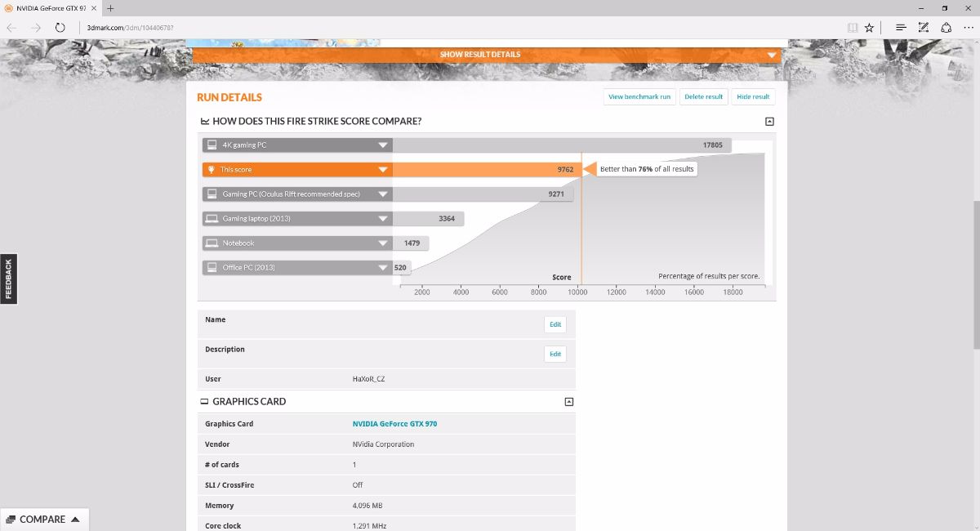Image resolution: width=980 pixels, height=531 pixels.
Task: Click the web note pen icon
Action: point(923,28)
